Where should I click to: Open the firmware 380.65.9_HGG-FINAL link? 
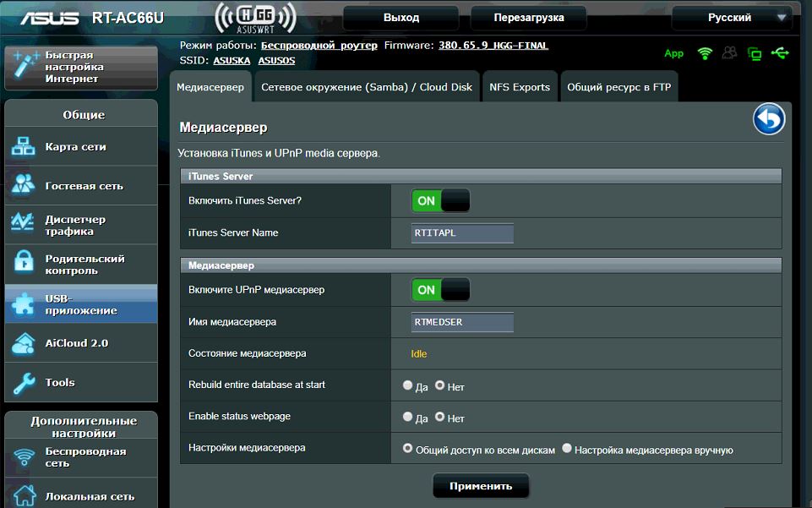point(493,45)
